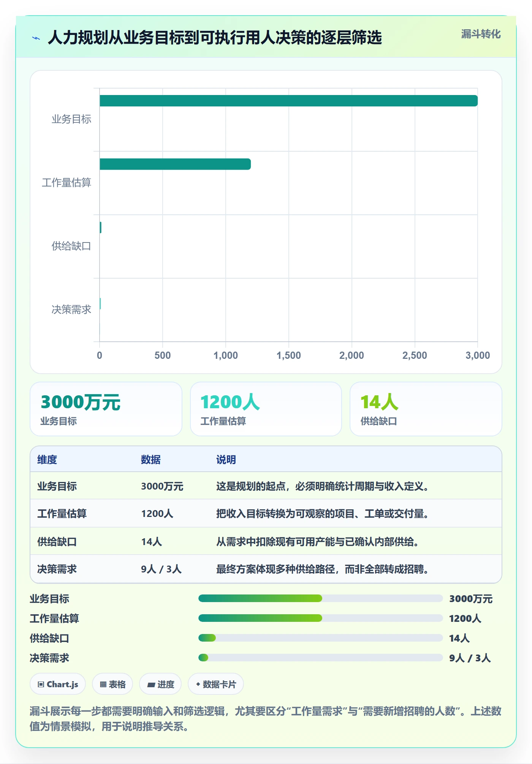Click the 供给缺口 progress bar
Screen dimensions: 532x764
pos(320,638)
